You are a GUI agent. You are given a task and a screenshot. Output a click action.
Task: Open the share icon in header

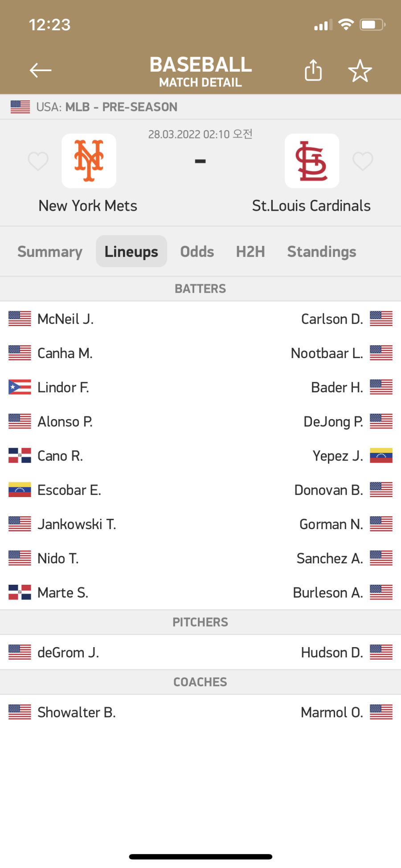(313, 70)
